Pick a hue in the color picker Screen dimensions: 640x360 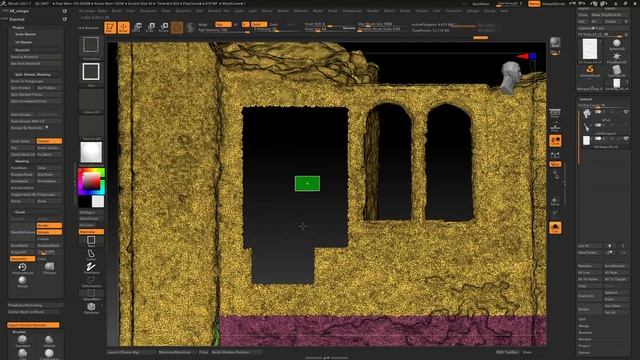click(91, 181)
